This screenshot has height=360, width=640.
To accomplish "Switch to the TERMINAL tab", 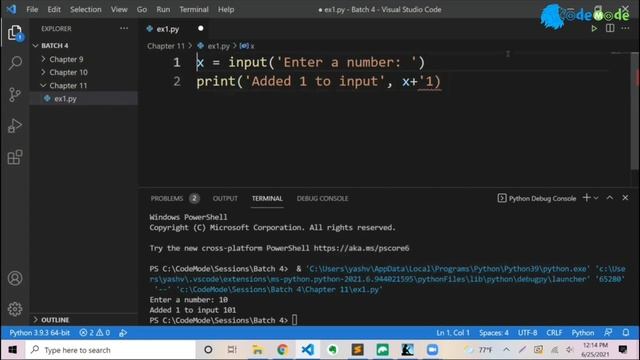I will [x=267, y=198].
